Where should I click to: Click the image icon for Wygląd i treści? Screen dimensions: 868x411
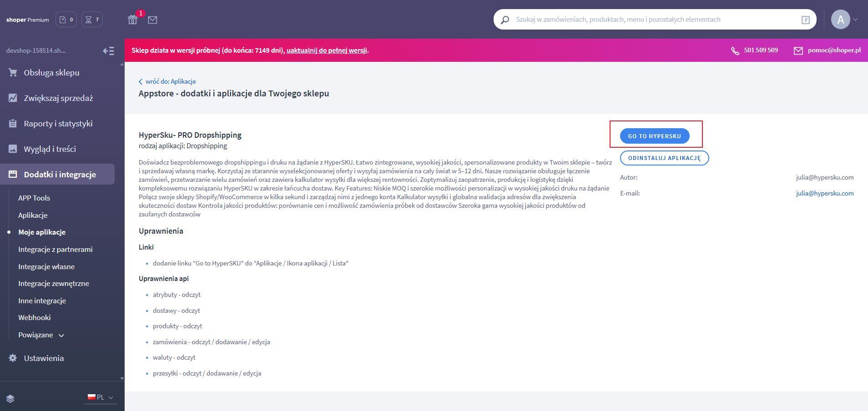point(13,149)
